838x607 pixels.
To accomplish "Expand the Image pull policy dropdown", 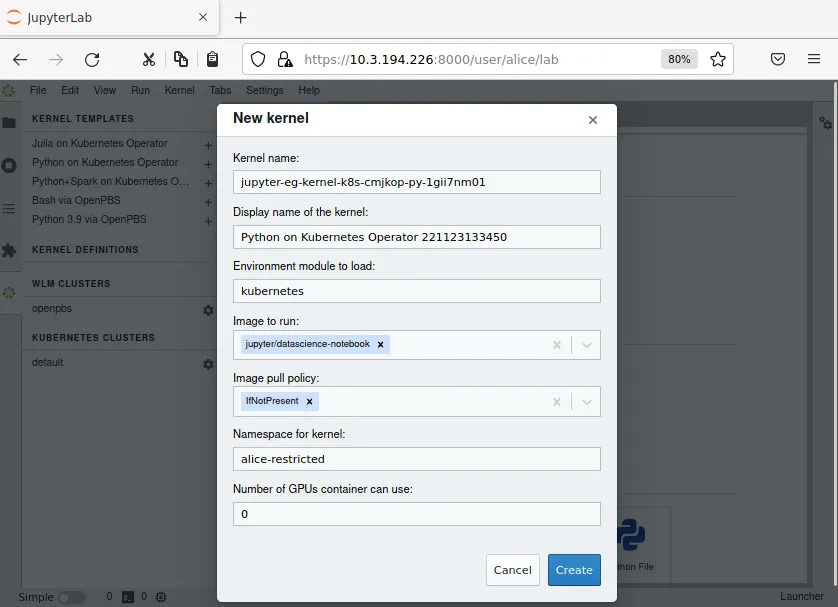I will 587,402.
